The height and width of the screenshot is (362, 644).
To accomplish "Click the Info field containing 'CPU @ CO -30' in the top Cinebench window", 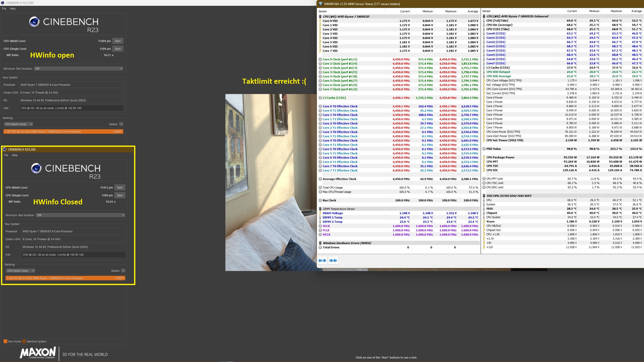I will coord(72,108).
